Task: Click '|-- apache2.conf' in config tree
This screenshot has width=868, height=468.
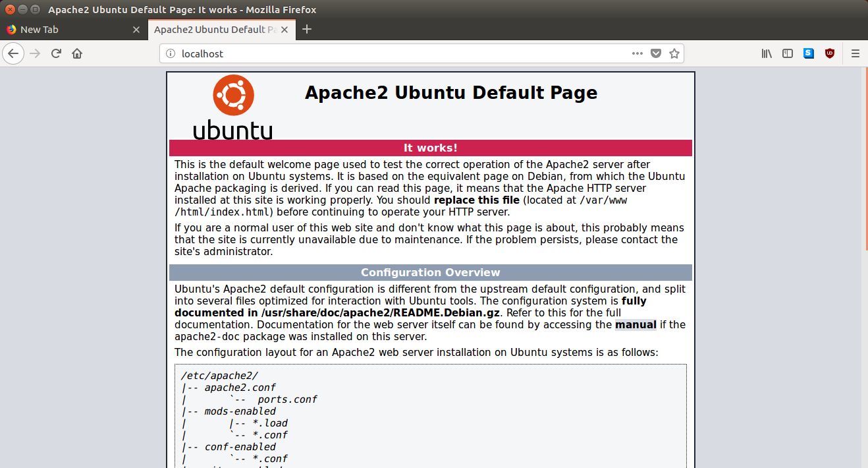Action: click(229, 388)
